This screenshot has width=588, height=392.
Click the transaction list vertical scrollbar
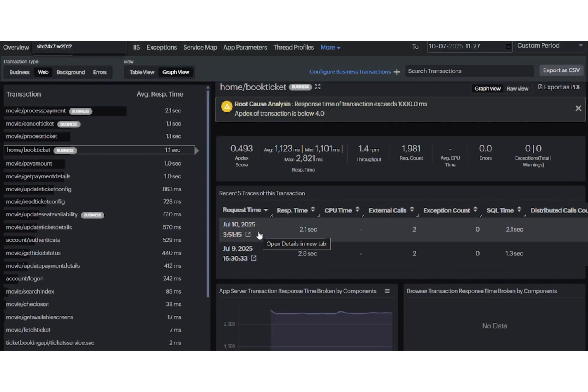[208, 193]
